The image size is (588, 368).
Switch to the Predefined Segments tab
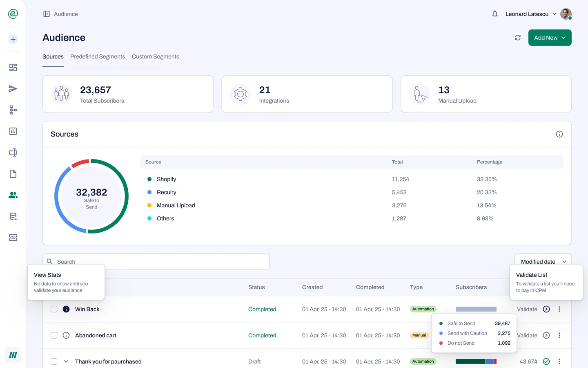(x=98, y=56)
